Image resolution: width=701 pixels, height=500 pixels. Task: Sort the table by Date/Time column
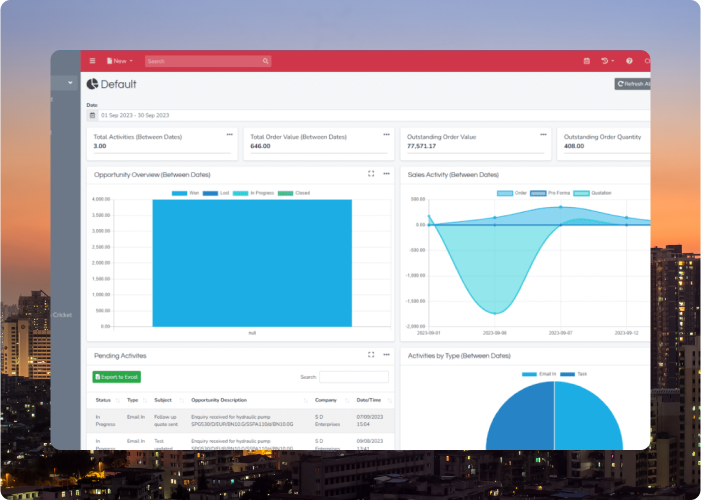point(374,400)
